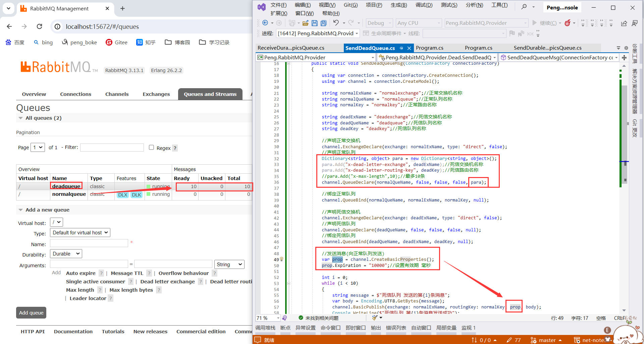This screenshot has height=344, width=644.
Task: Pin the SendDeadQueue.cs tab
Action: pos(401,48)
